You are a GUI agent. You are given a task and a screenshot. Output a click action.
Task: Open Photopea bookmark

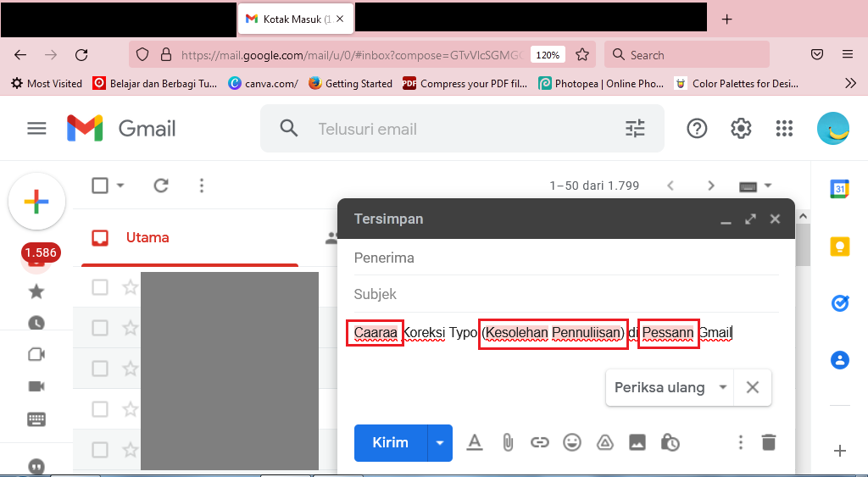pos(601,84)
